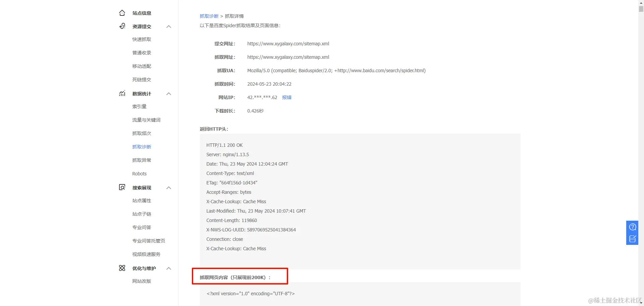Click the 数据统计 statistics chart icon
644x306 pixels.
(x=122, y=93)
